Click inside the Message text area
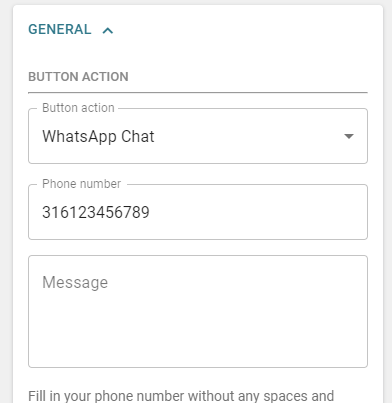The width and height of the screenshot is (392, 403). (198, 312)
